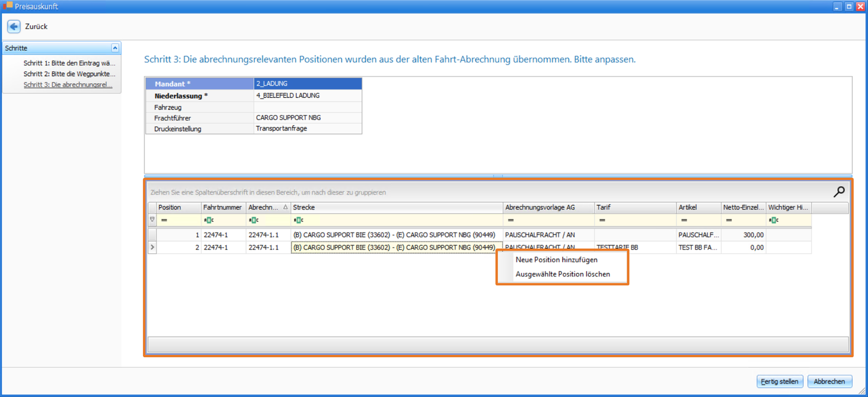The image size is (868, 397).
Task: Click the Tarif column equals filter icon
Action: coord(602,220)
